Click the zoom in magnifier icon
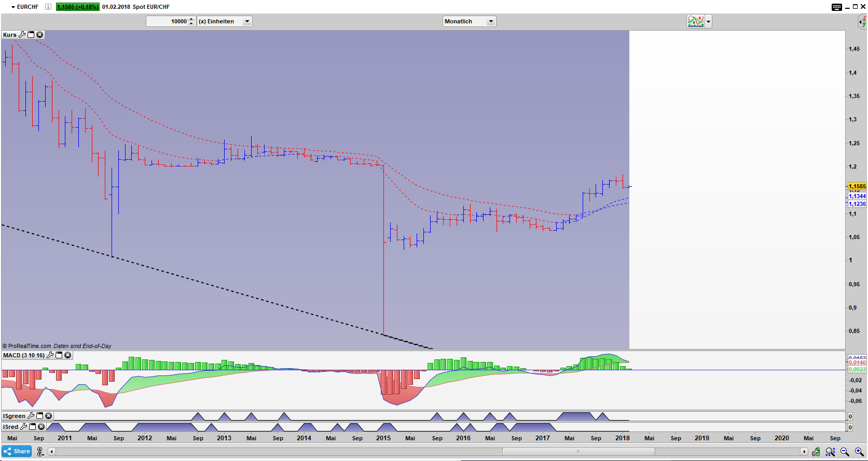Image resolution: width=868 pixels, height=461 pixels. pos(859,452)
